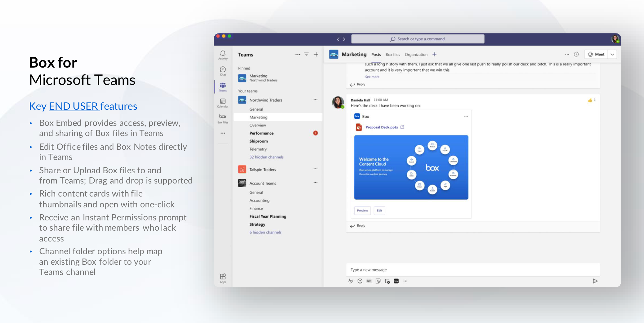Insert a sticker

tap(378, 281)
